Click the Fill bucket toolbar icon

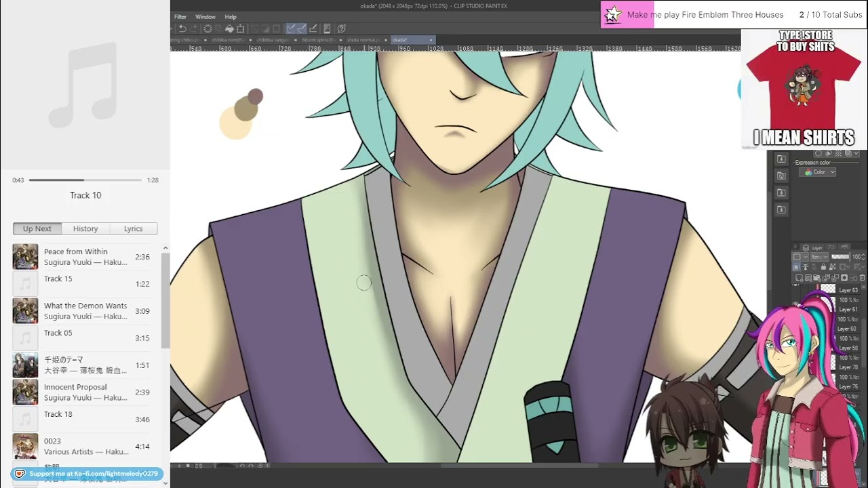[x=229, y=28]
